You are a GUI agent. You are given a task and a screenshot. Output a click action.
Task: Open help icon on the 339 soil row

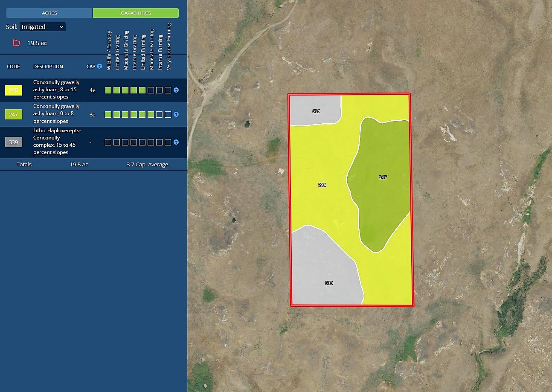pyautogui.click(x=176, y=142)
